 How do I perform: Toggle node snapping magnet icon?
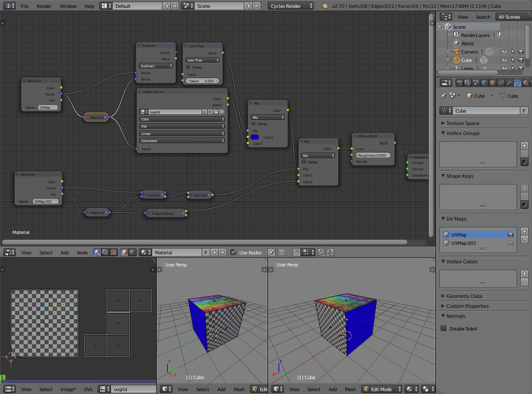[x=296, y=252]
